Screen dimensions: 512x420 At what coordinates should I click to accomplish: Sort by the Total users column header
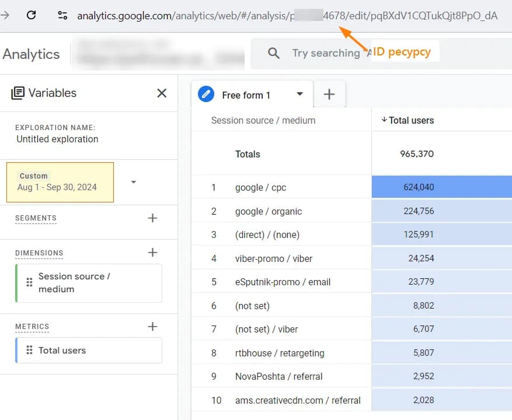pos(411,120)
